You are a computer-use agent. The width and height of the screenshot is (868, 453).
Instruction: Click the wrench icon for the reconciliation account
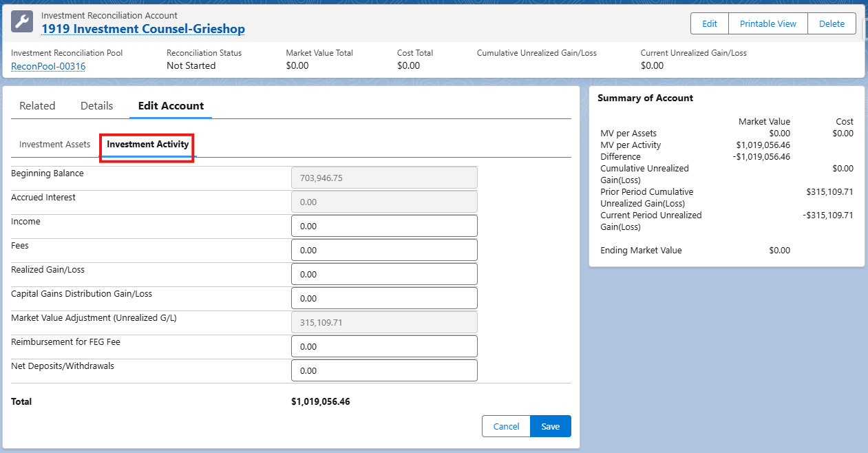tap(22, 22)
